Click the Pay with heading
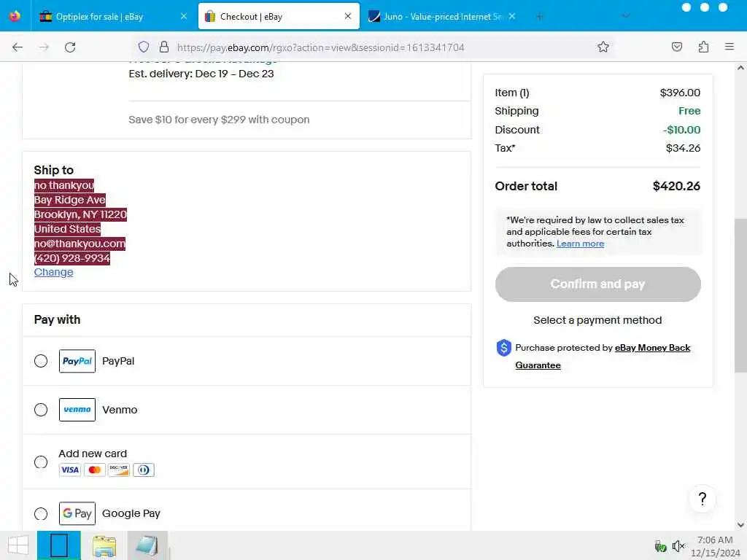 57,319
